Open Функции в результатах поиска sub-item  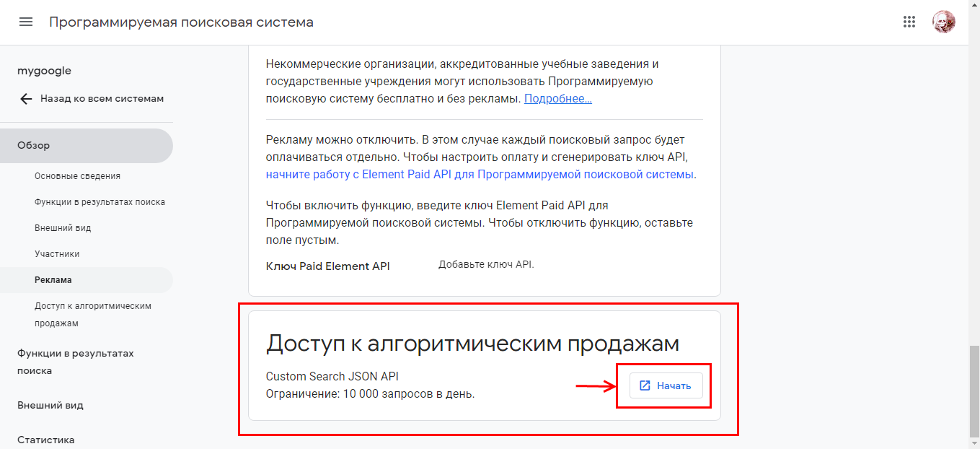point(100,202)
